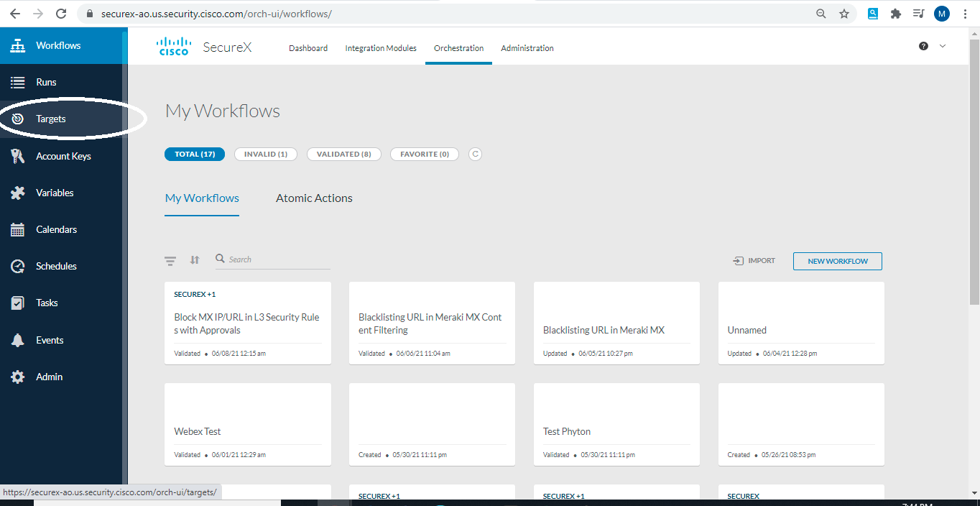This screenshot has width=980, height=506.
Task: Click the media control icon in browser
Action: [918, 14]
